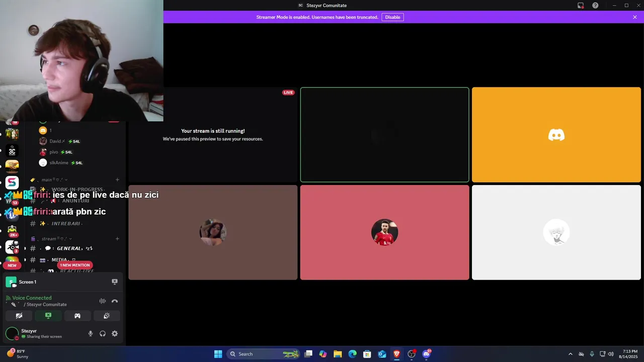The image size is (644, 362).
Task: Select the green-outlined dark video tile
Action: coord(384,135)
